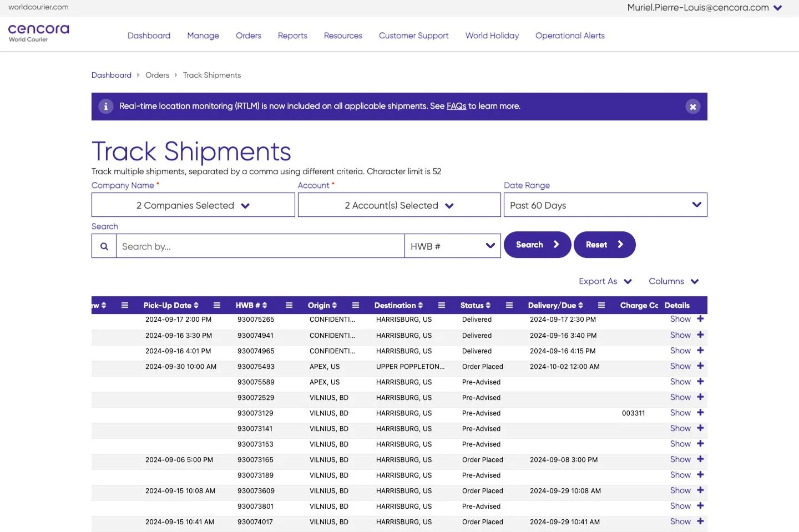Click the 2024-10-02 12:00 AM delivery cell
The width and height of the screenshot is (799, 532).
[x=564, y=367]
